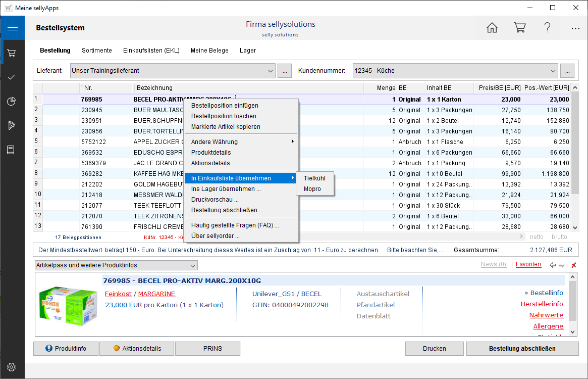Click the Drucken button
588x379 pixels.
tap(434, 349)
